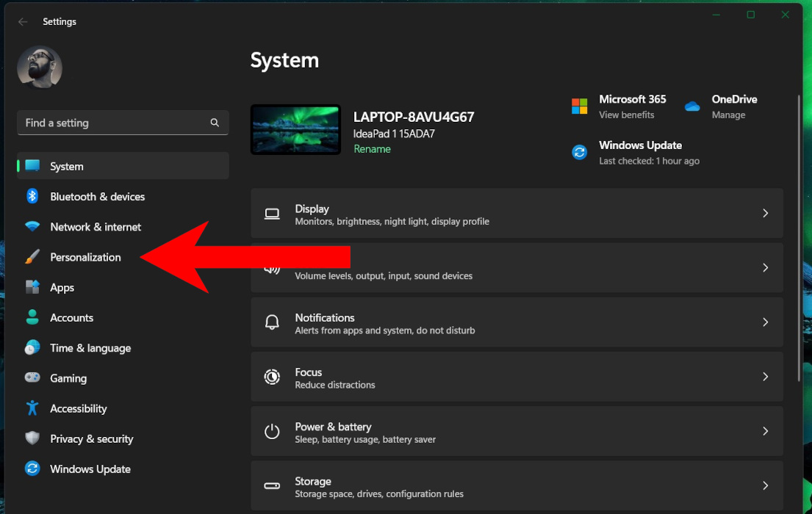Open the Apps settings section
Viewport: 812px width, 514px height.
pyautogui.click(x=63, y=287)
